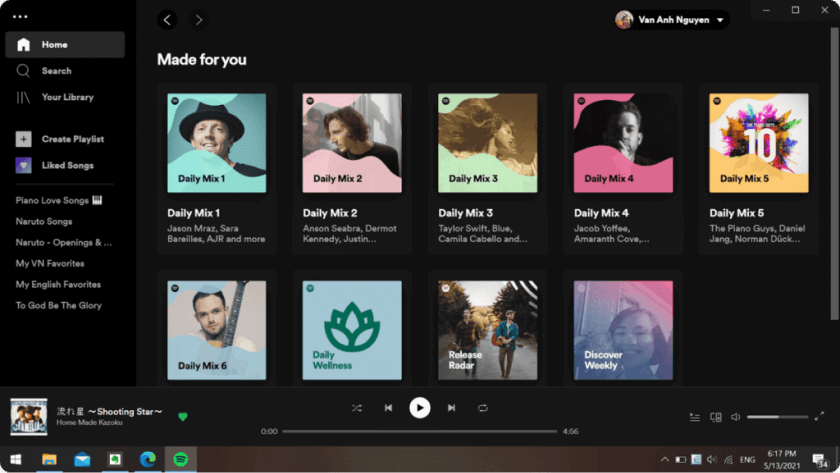840x473 pixels.
Task: Open the To God Be The Glory playlist
Action: click(58, 305)
